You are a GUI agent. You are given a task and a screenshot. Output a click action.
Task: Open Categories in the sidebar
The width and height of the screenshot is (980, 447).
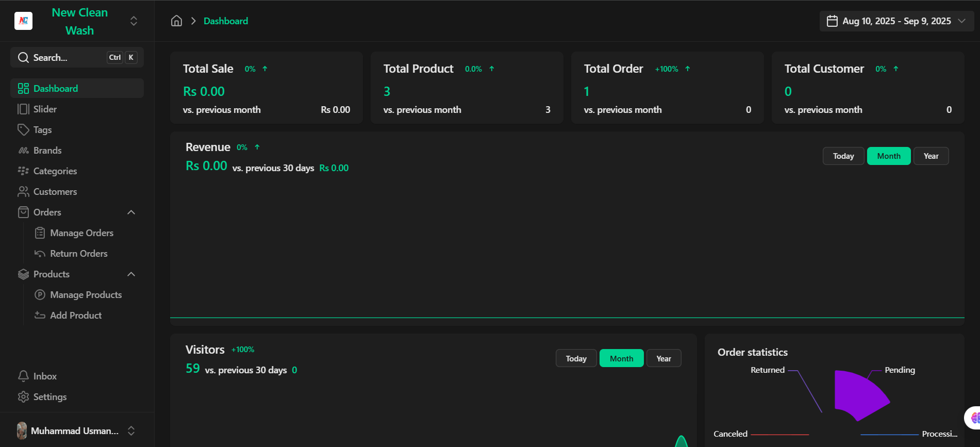[x=77, y=171]
